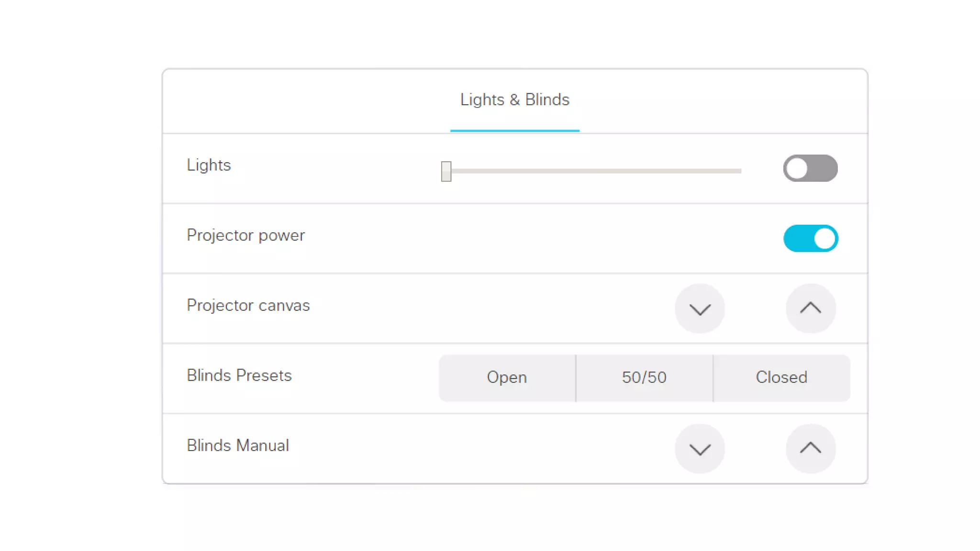Click the Lights slider track at three-quarters
980x551 pixels.
(667, 171)
